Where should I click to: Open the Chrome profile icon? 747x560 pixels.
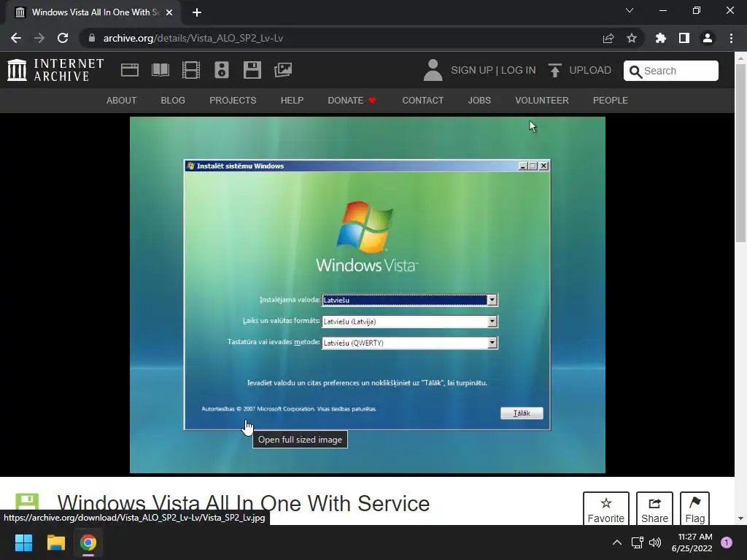(708, 38)
